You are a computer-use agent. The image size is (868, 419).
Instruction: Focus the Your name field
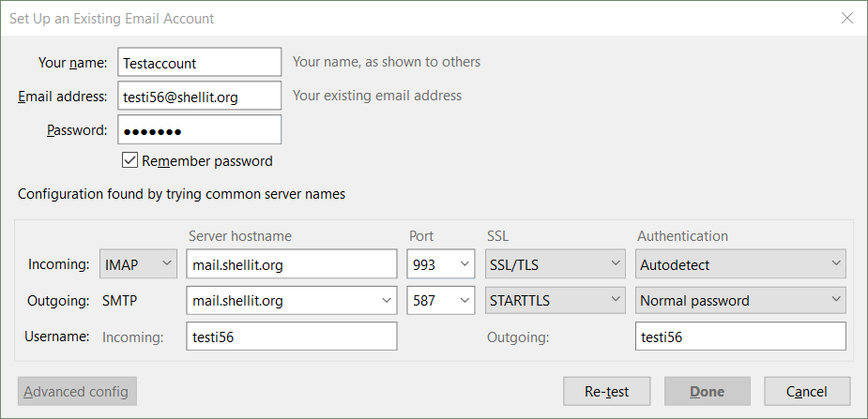click(x=199, y=62)
